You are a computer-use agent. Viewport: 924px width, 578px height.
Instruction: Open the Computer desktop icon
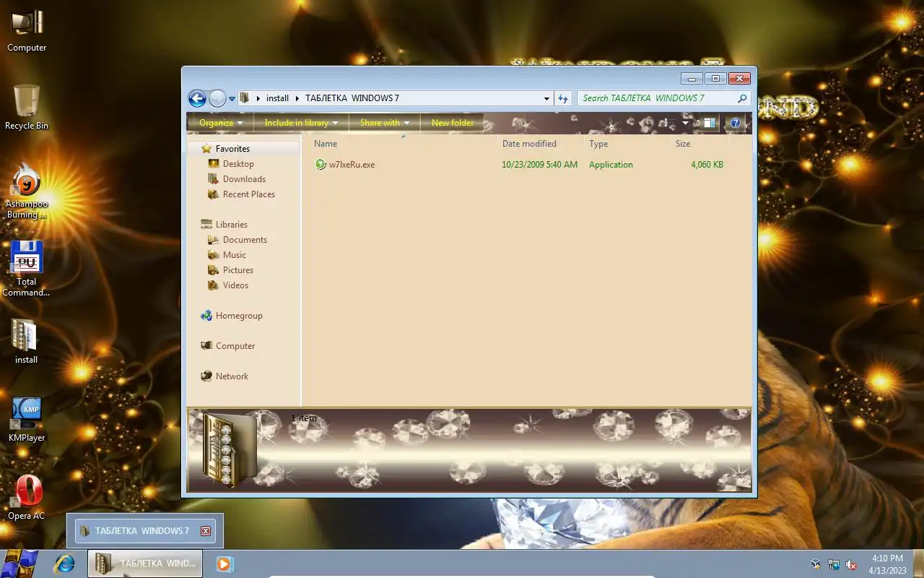pos(27,30)
